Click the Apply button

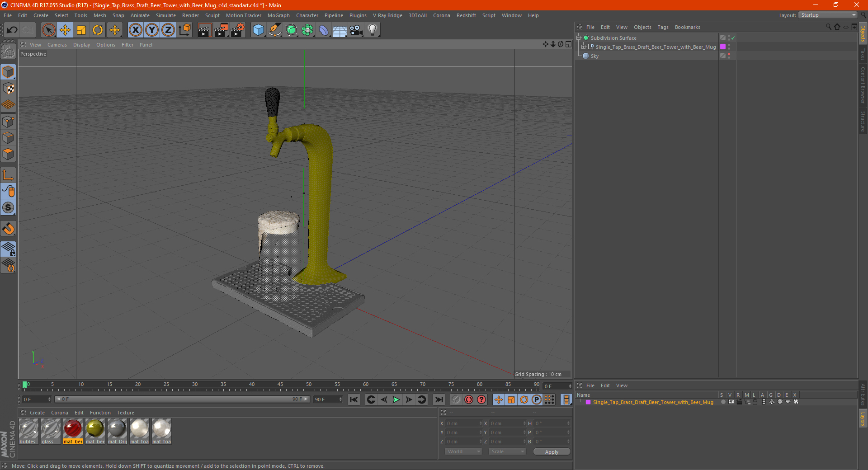(552, 451)
